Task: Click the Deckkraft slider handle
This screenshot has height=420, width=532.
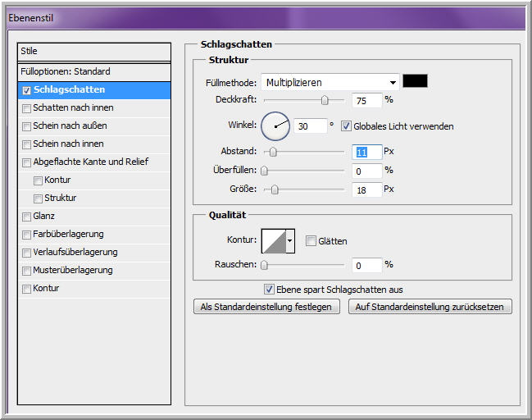Action: click(x=325, y=100)
